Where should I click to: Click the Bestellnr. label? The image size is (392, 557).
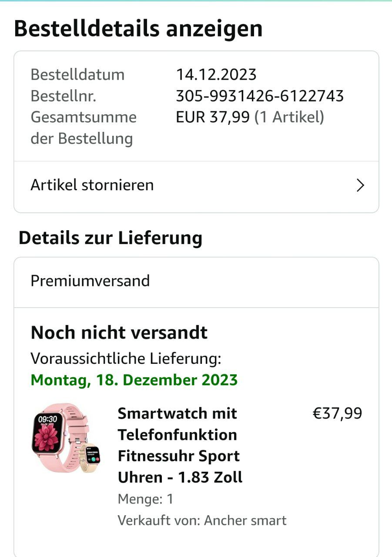[64, 96]
